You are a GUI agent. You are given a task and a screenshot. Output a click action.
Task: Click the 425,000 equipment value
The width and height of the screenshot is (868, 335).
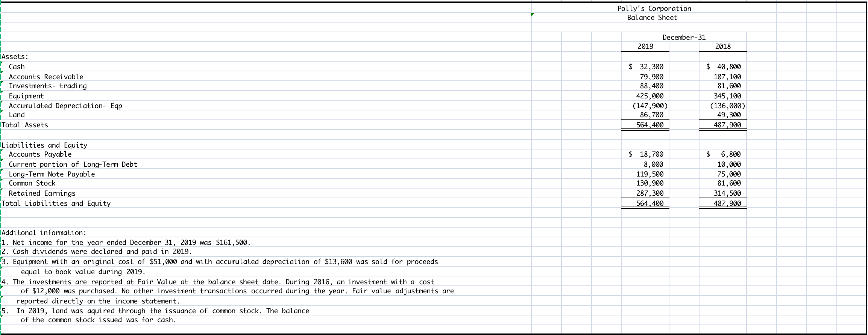coord(650,96)
